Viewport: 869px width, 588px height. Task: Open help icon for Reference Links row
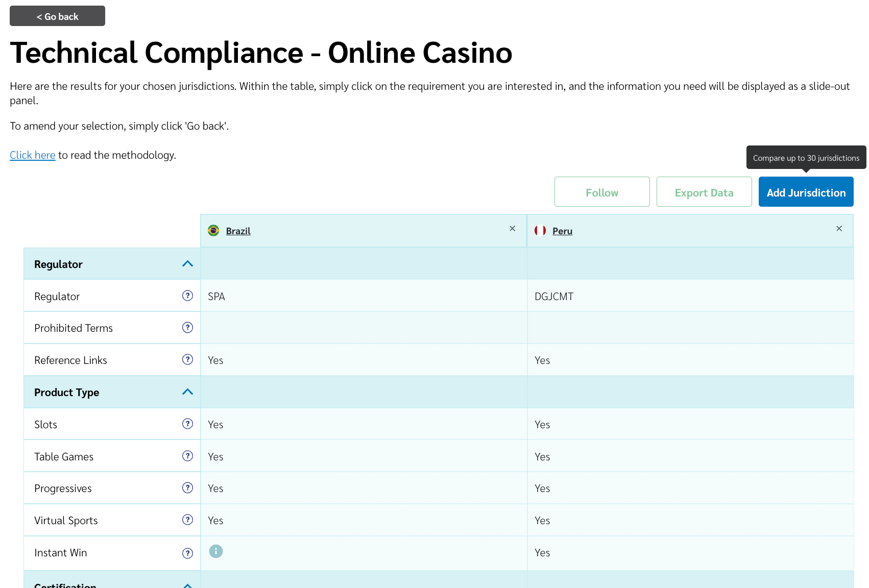click(187, 359)
